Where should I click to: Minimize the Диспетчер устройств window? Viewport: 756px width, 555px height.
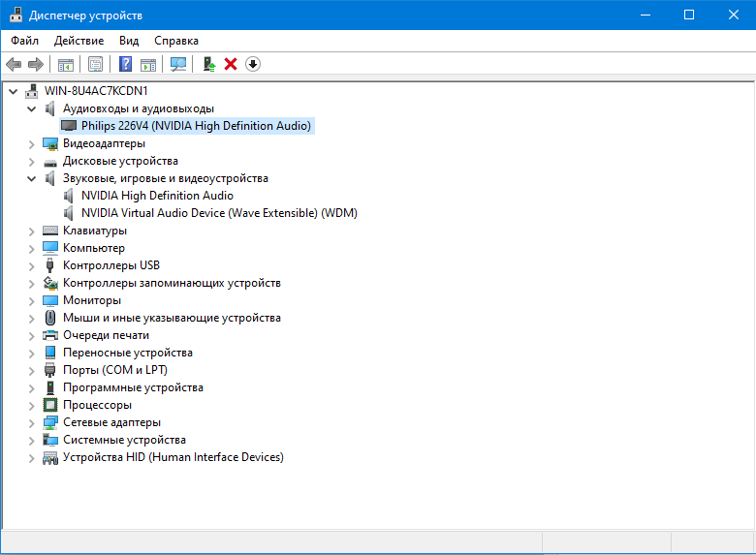point(646,15)
